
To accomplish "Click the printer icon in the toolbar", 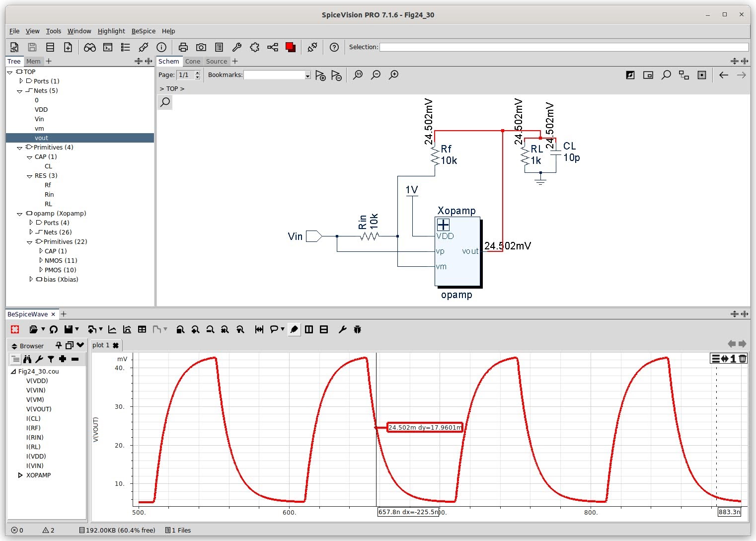I will pyautogui.click(x=183, y=47).
